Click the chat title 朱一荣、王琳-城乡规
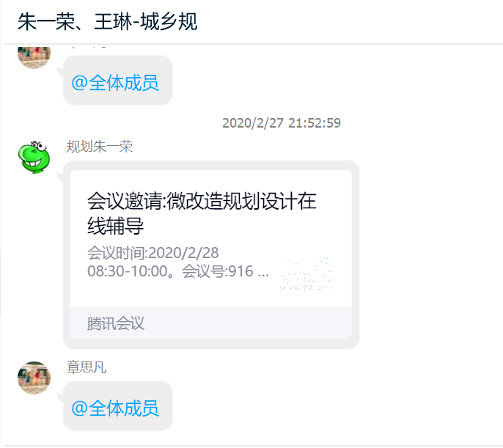Image resolution: width=503 pixels, height=448 pixels. coord(108,22)
